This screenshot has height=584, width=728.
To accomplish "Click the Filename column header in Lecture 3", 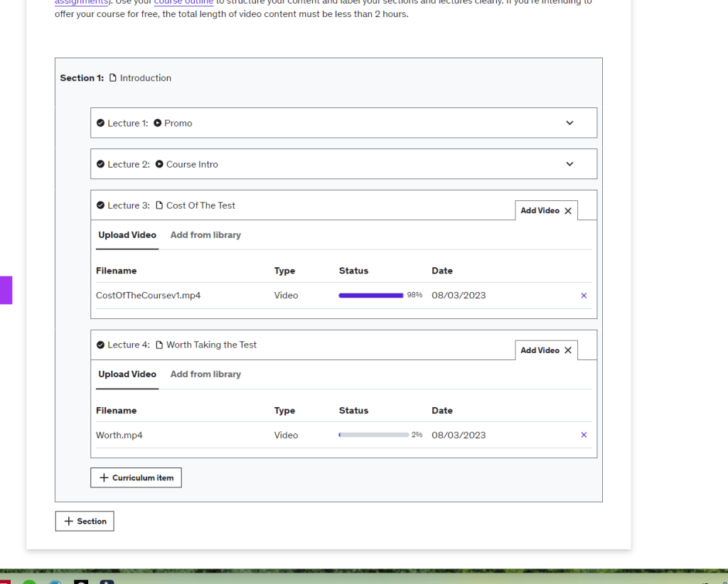I will (116, 271).
